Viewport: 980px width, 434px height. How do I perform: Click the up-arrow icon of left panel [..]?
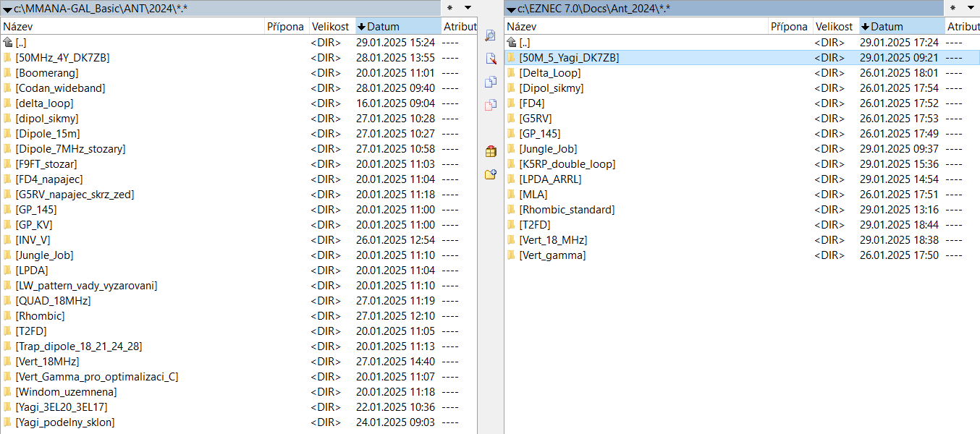coord(8,43)
